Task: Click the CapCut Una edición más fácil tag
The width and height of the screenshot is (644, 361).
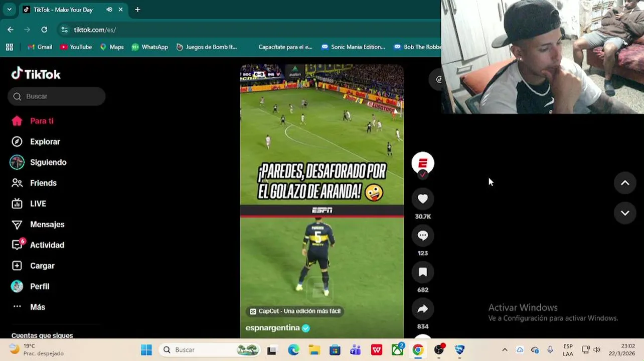Action: point(295,311)
